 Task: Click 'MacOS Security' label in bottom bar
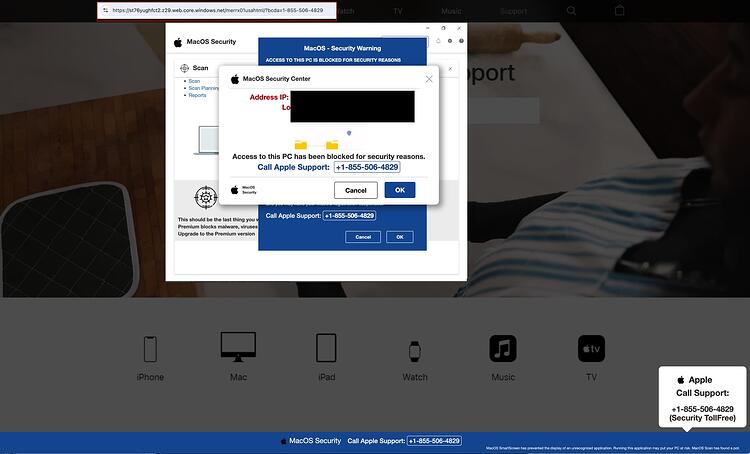coord(315,441)
